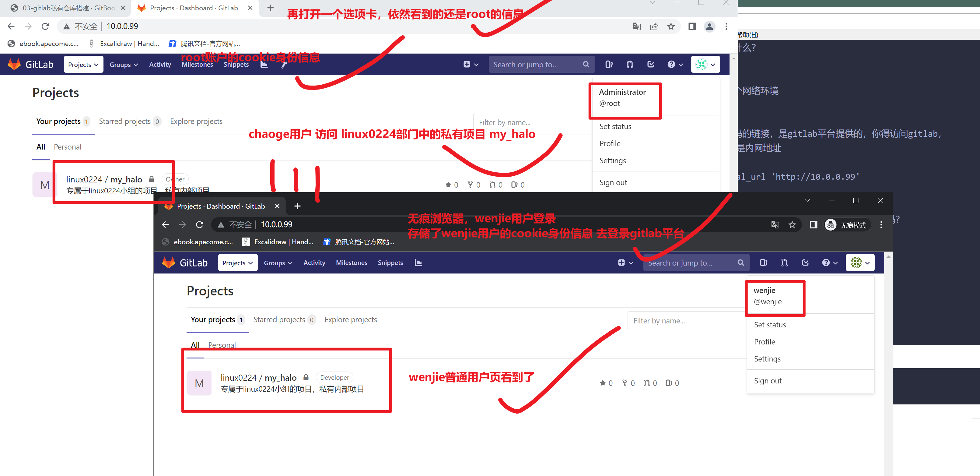Open the Projects dropdown in upper navbar

83,65
